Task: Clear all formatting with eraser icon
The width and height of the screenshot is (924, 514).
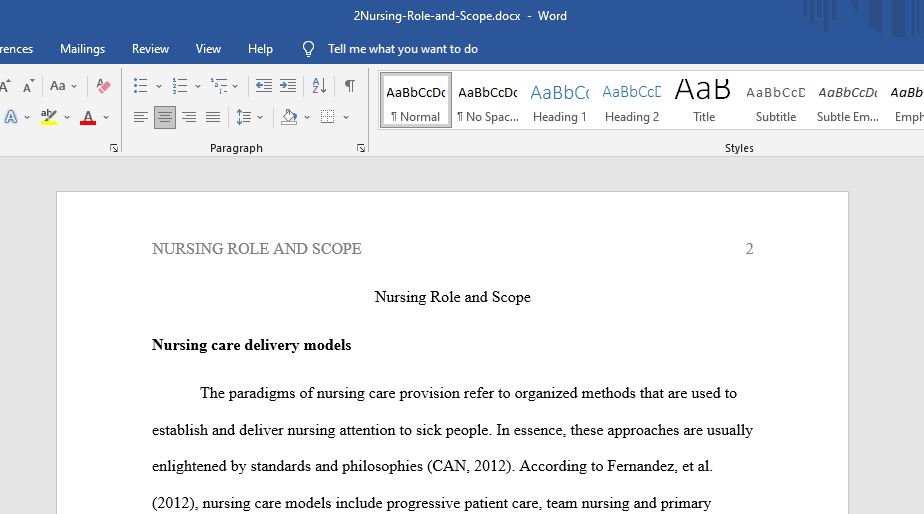Action: point(103,86)
